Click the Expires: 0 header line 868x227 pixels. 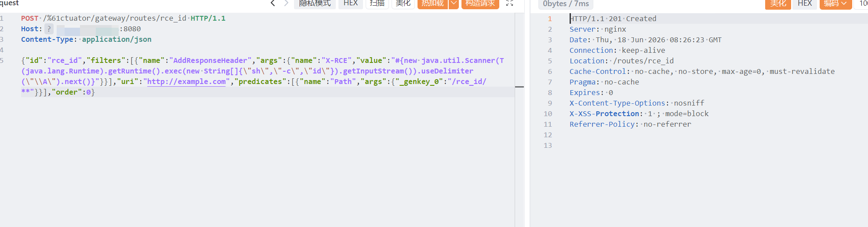coord(591,93)
